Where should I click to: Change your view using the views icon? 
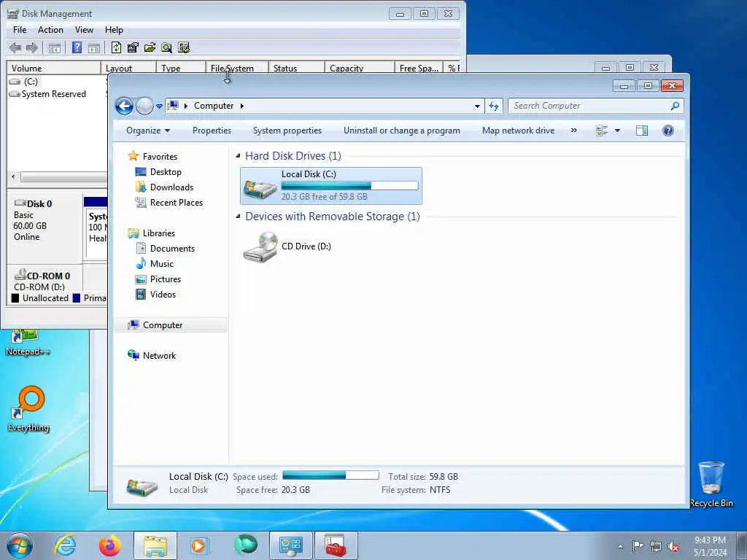pos(602,131)
